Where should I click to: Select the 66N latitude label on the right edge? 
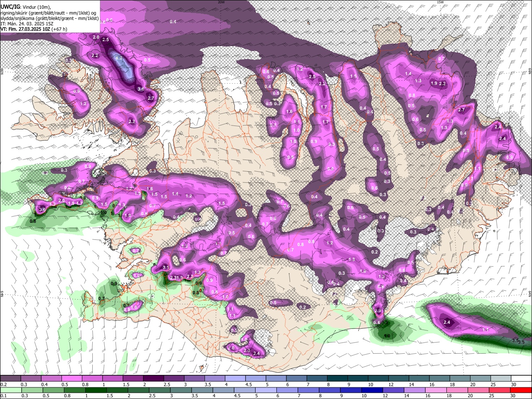pos(530,72)
